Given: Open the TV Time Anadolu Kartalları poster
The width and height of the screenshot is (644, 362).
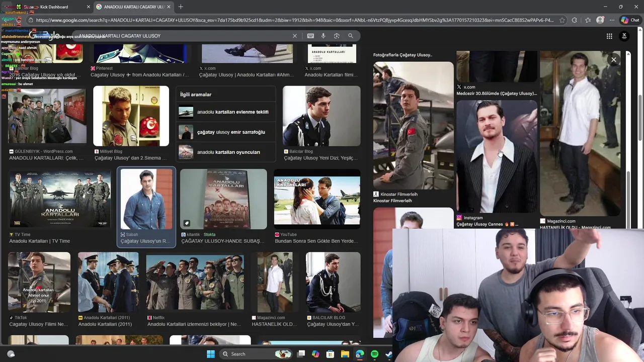Looking at the screenshot, I should click(x=59, y=199).
